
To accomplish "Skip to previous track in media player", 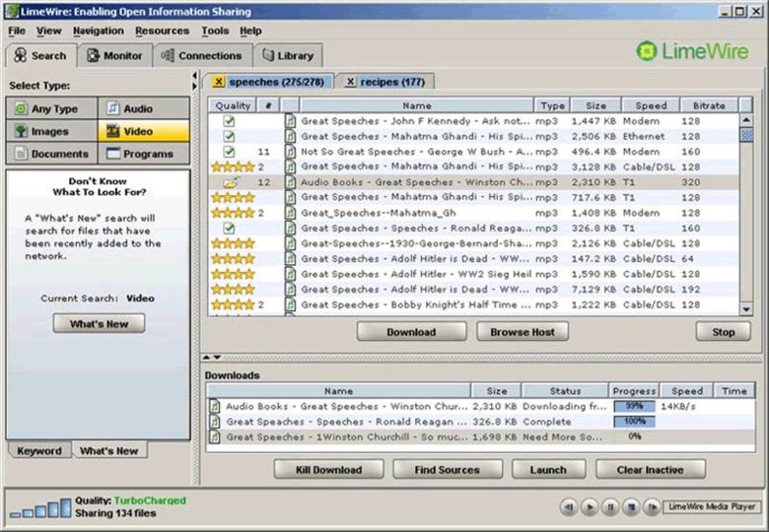I will [x=569, y=507].
